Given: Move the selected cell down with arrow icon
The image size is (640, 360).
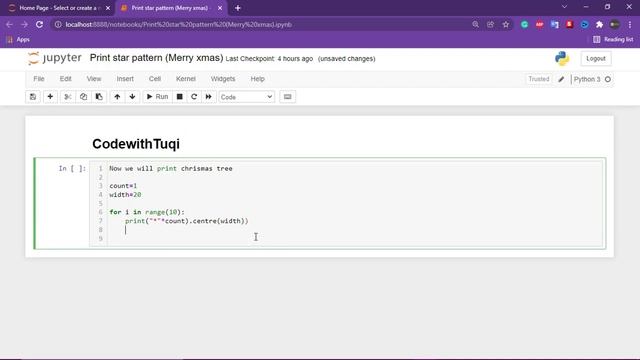Looking at the screenshot, I should tap(132, 97).
